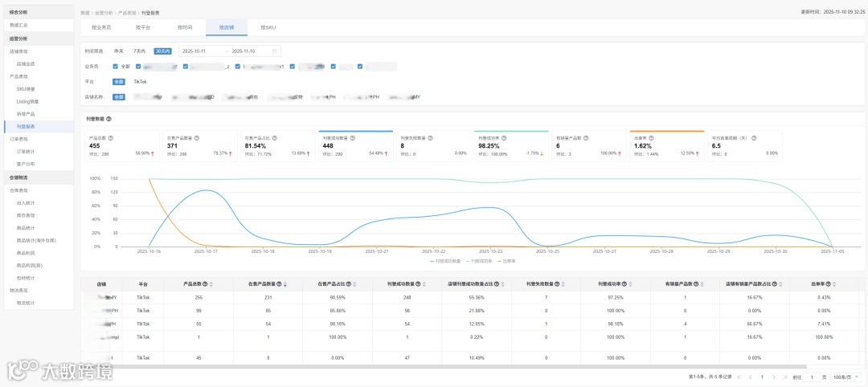Sort table by 刊登成功率 header arrows
868x387 pixels.
tap(631, 283)
